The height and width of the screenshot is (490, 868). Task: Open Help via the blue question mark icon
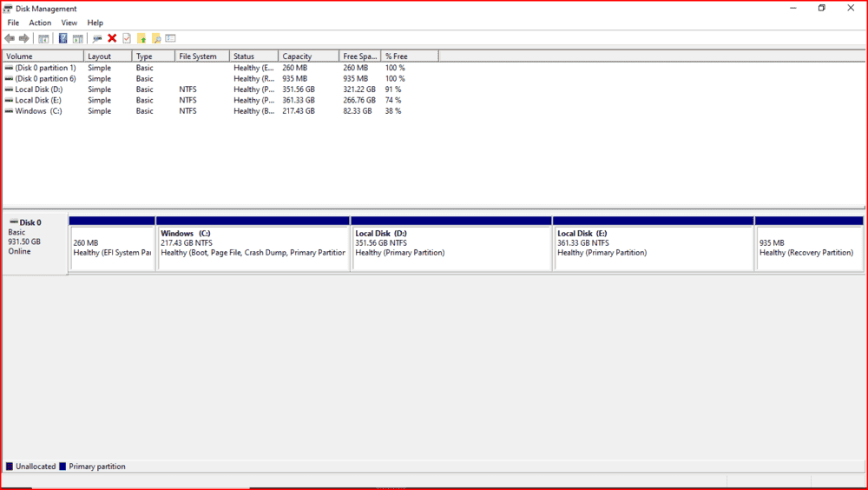[62, 38]
